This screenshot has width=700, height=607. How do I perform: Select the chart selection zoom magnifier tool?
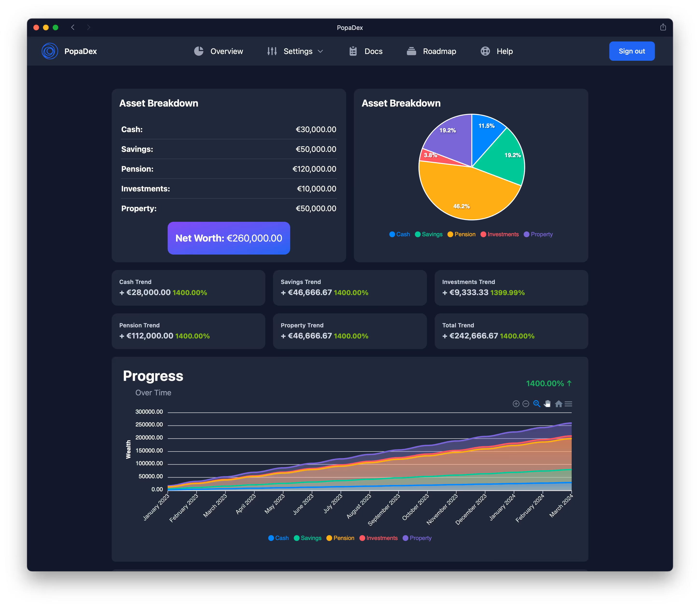(x=537, y=404)
